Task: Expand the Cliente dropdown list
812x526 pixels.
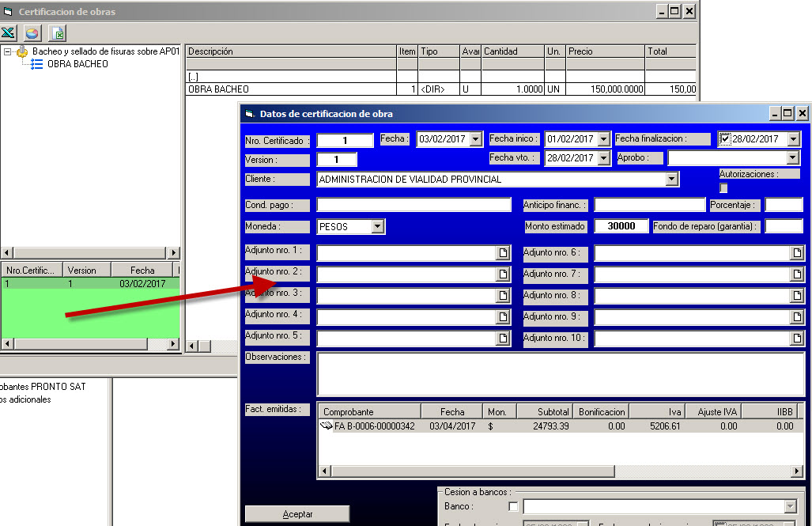Action: click(672, 180)
